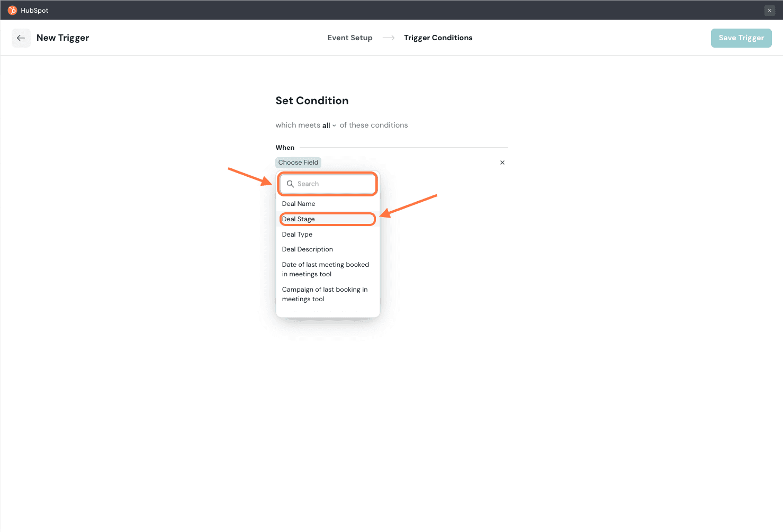Click the magnifier icon in the search box

pos(290,184)
